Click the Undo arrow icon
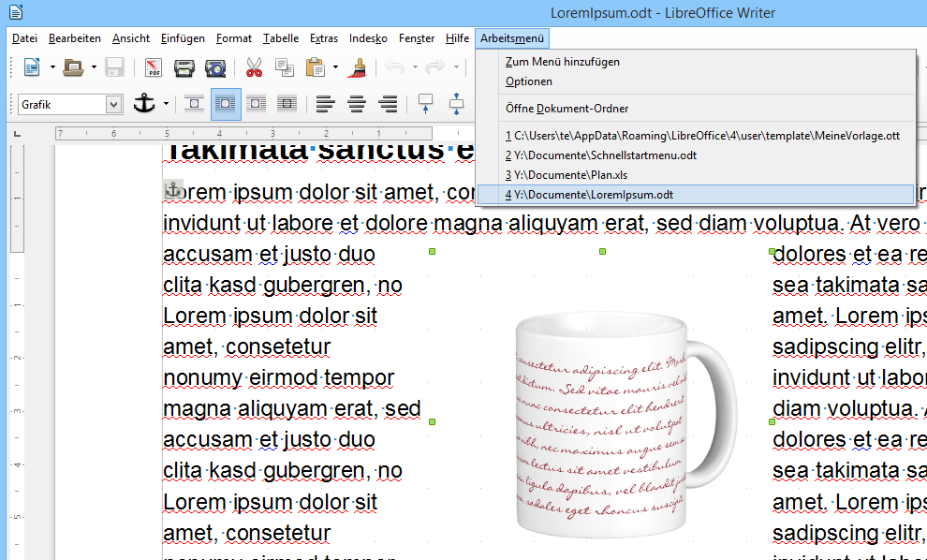 click(x=394, y=67)
